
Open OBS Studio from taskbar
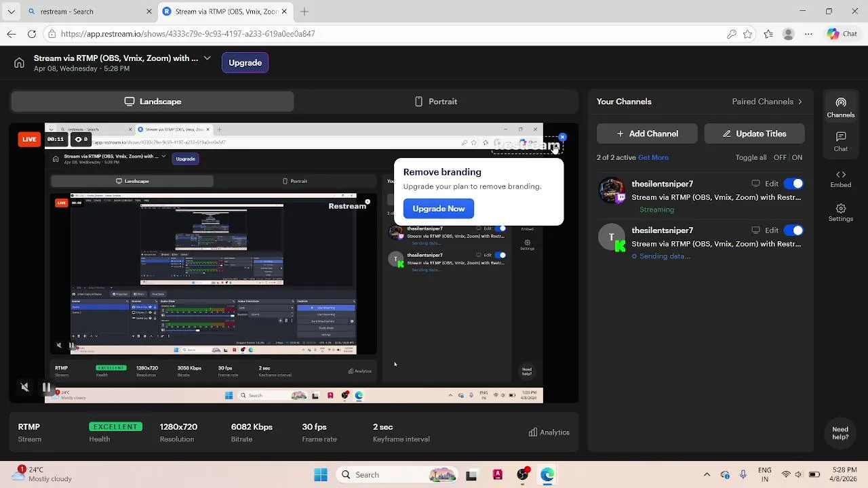[522, 474]
